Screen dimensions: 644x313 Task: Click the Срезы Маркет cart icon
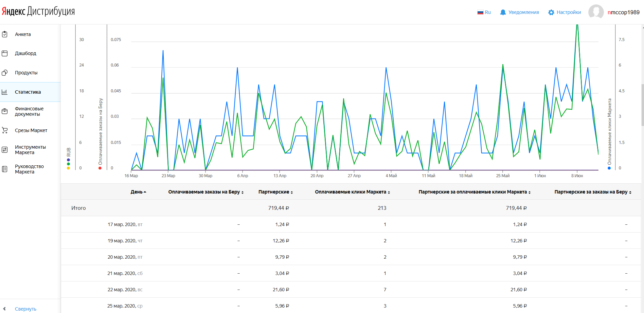[x=5, y=130]
